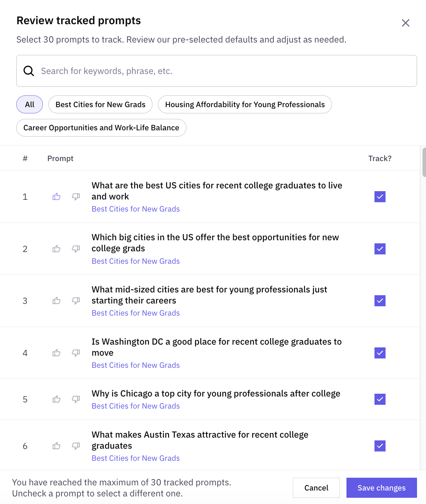426x504 pixels.
Task: Uncheck the Washington DC prompt checkbox
Action: [x=380, y=353]
